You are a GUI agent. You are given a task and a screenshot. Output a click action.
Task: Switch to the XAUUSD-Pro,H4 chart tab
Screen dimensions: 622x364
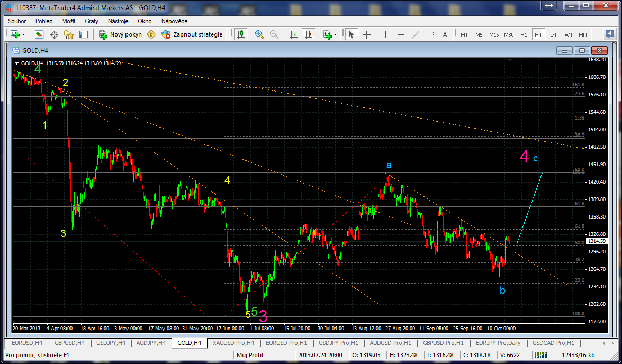pyautogui.click(x=233, y=343)
